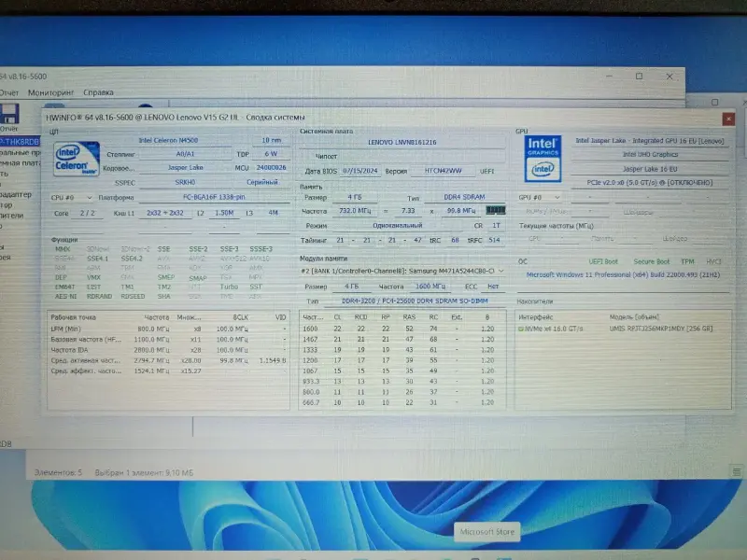Close the system summary window

pos(727,119)
